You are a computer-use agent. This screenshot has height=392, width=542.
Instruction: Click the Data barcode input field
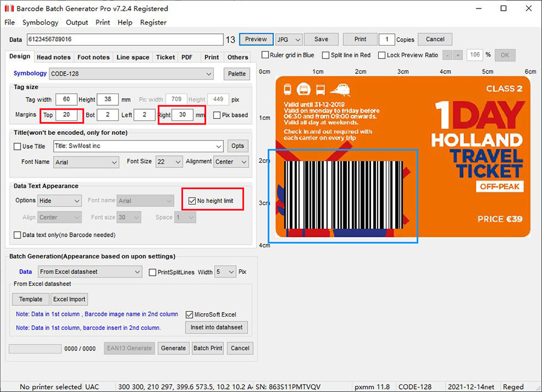point(125,39)
